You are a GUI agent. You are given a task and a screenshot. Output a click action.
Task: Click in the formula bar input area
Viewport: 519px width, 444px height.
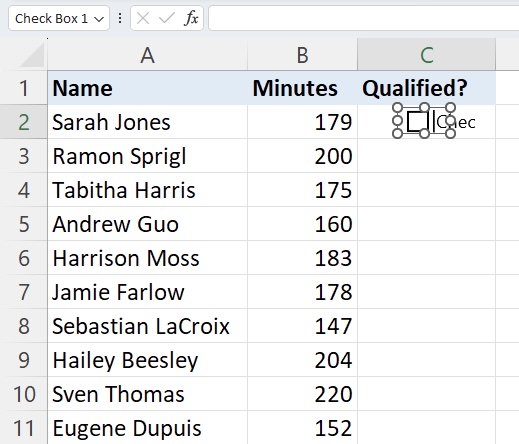(364, 18)
